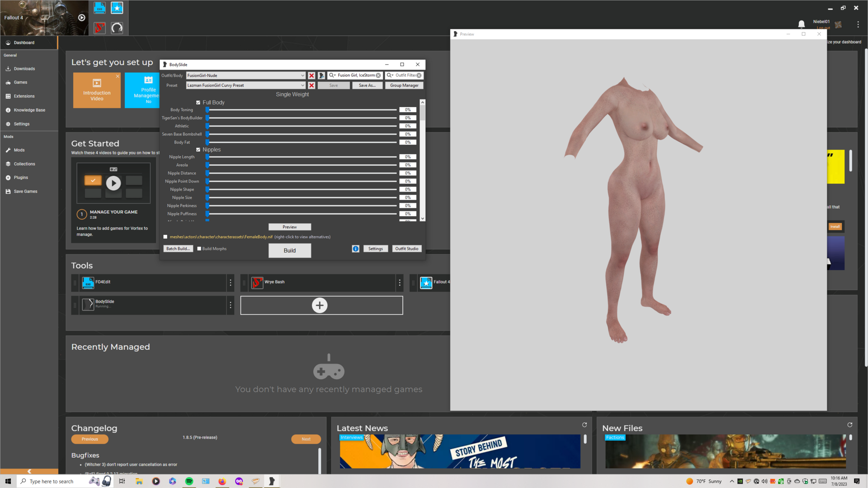Click red X next to Preset dropdown
This screenshot has width=868, height=488.
[311, 85]
